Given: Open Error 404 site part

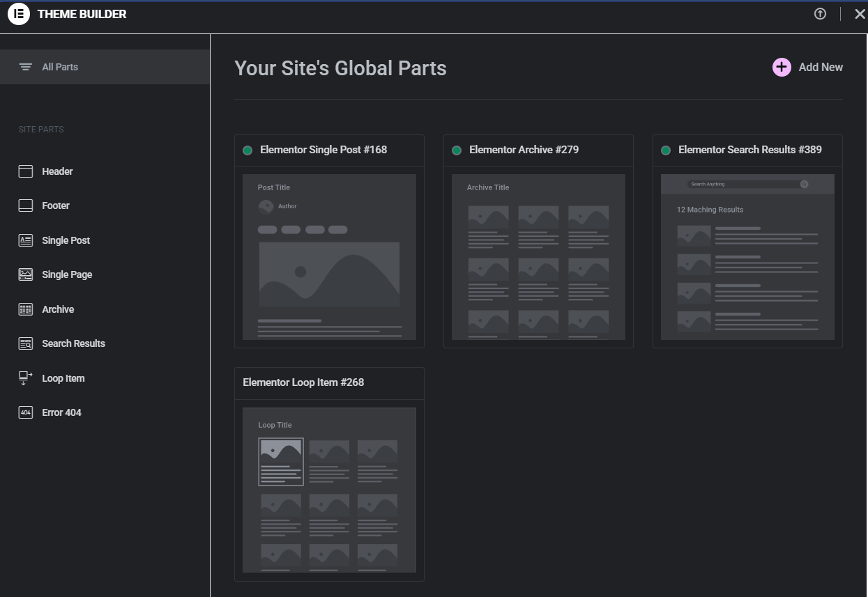Looking at the screenshot, I should click(x=61, y=412).
